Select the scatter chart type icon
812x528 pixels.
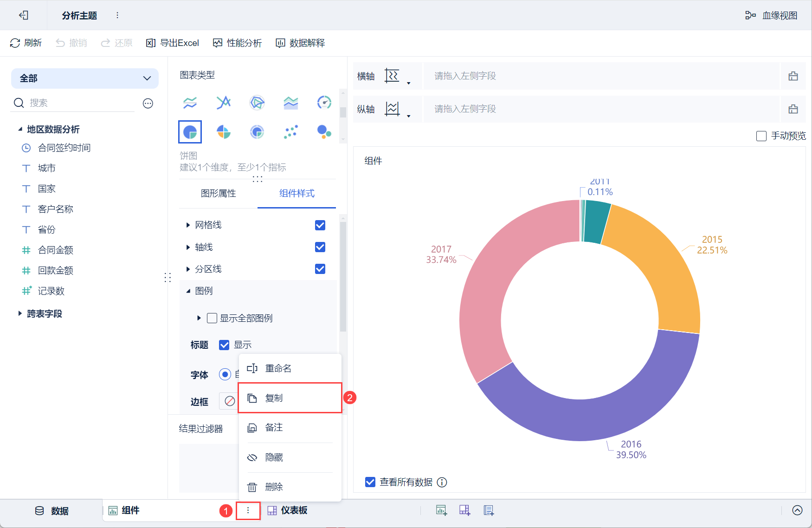pos(291,132)
